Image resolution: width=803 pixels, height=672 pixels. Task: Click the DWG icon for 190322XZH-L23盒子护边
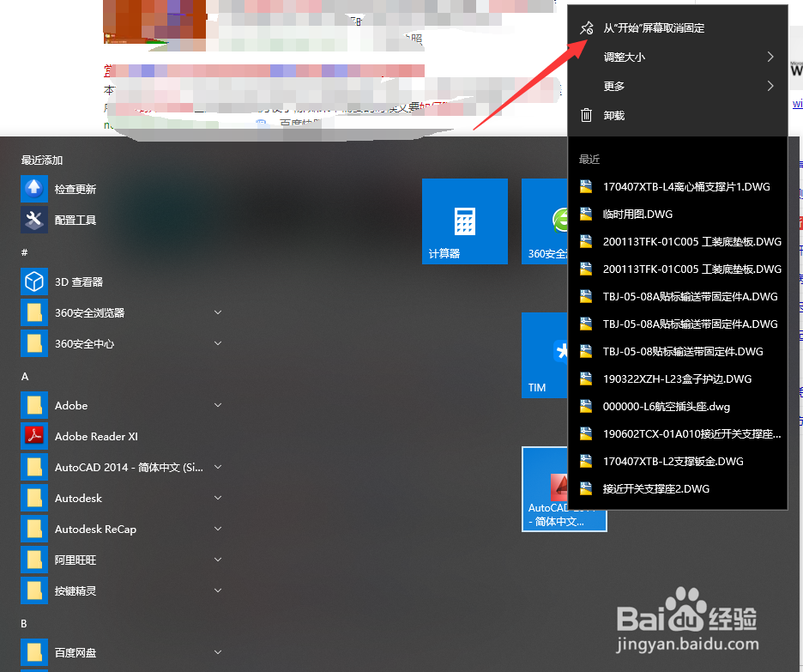[586, 378]
